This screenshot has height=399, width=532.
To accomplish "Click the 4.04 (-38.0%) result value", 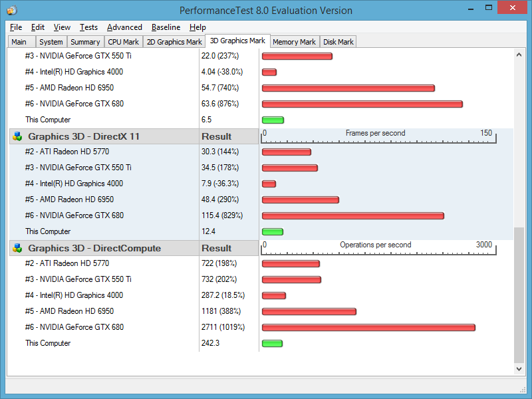I will 222,72.
